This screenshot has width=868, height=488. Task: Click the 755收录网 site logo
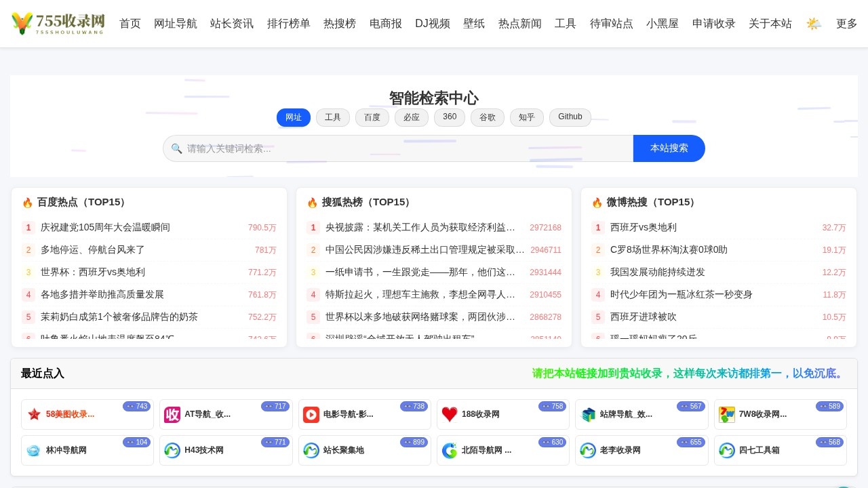58,24
